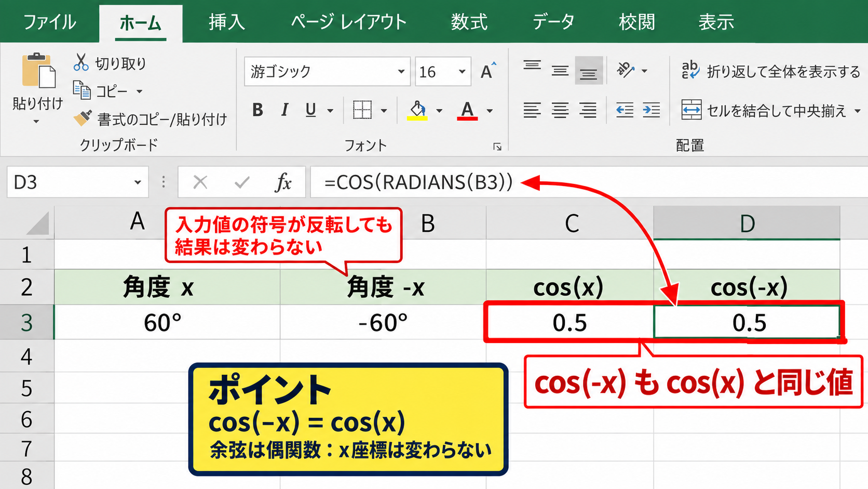Apply the cell borders icon
The height and width of the screenshot is (489, 868).
[x=362, y=110]
